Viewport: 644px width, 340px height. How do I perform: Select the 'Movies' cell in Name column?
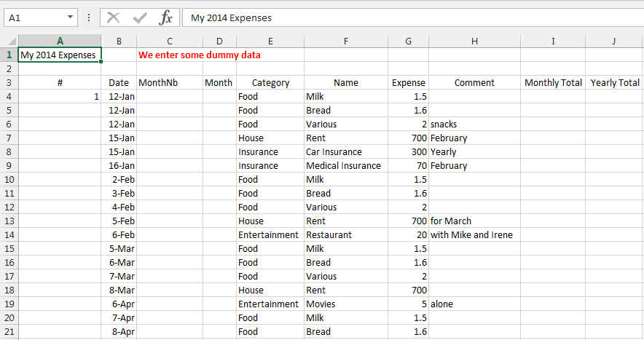[321, 304]
